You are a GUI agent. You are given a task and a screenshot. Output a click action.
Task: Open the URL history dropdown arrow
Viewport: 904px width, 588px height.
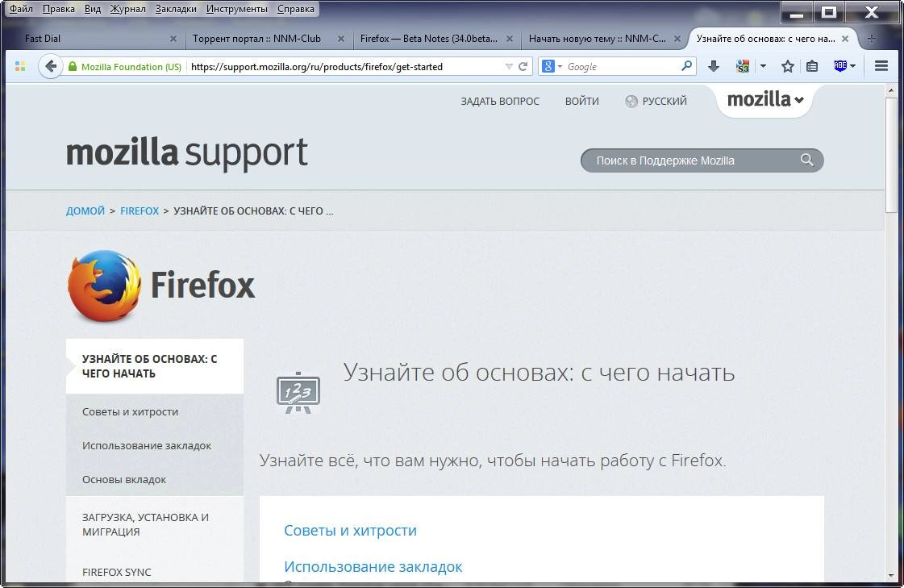tap(509, 66)
